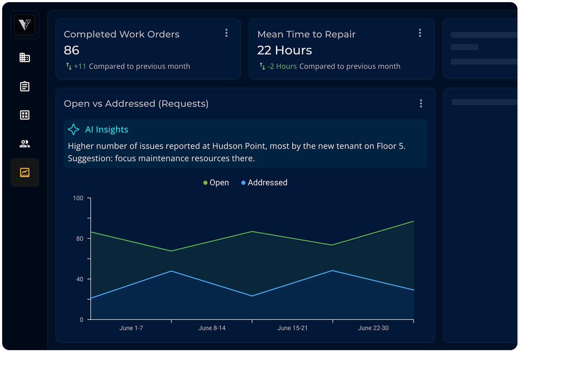The image size is (568, 392).
Task: Click the June 15-21 axis label
Action: (293, 328)
